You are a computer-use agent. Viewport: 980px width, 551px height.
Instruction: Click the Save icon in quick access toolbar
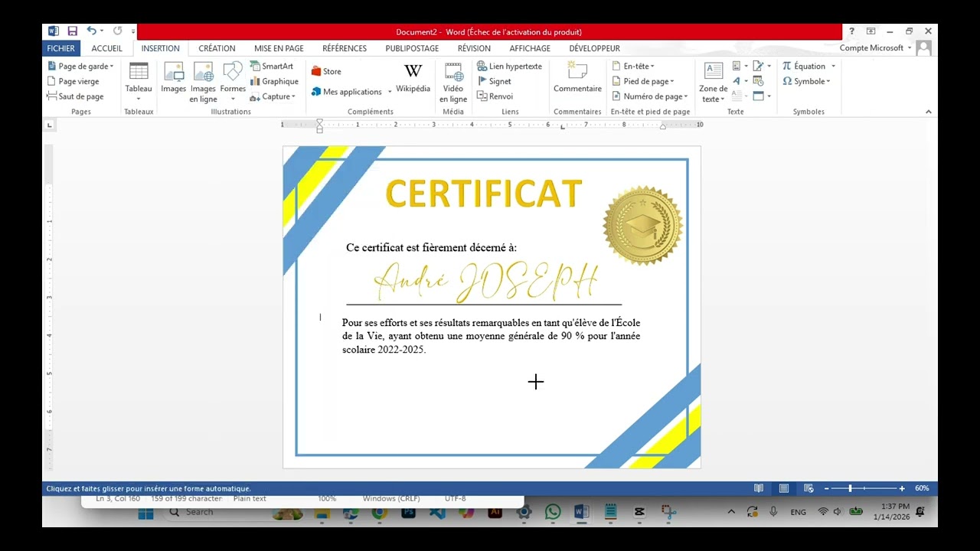[73, 31]
